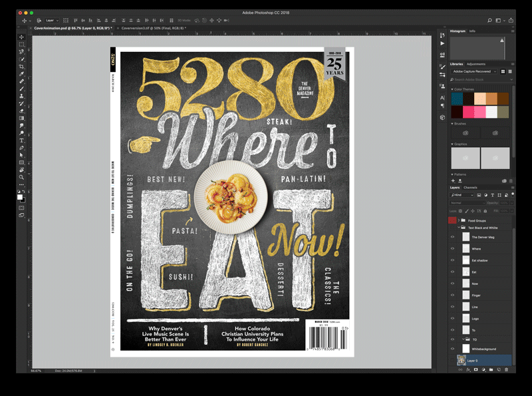The image size is (532, 396).
Task: Open the Adobe Capture Recovered library dropdown
Action: click(x=474, y=71)
